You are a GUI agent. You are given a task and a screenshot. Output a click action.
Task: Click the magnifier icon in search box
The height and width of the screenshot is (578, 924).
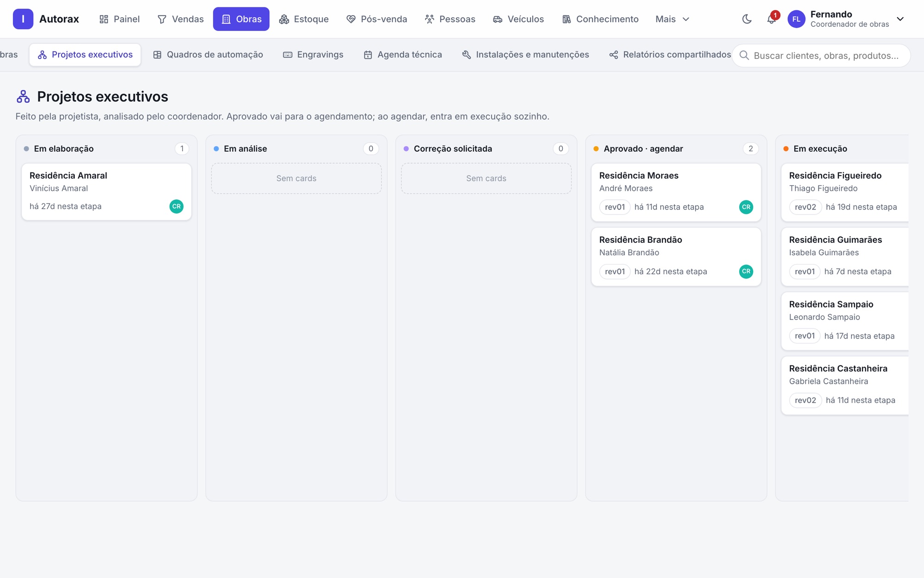click(744, 55)
